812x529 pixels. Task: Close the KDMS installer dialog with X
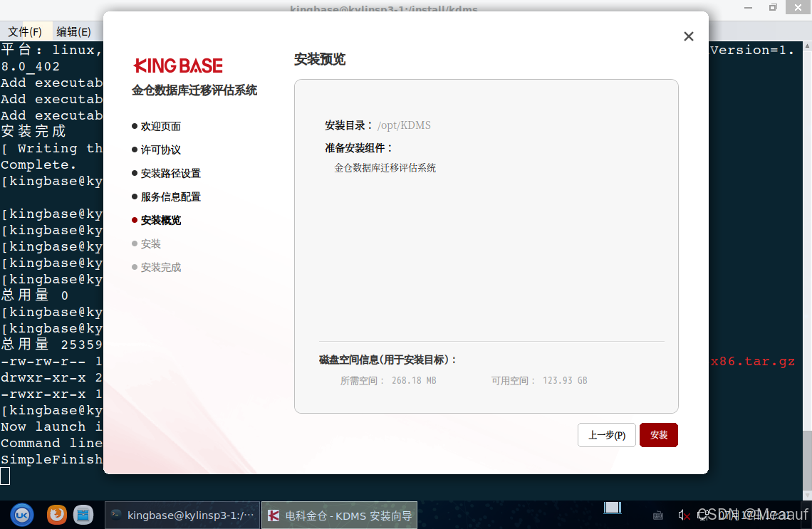(688, 36)
